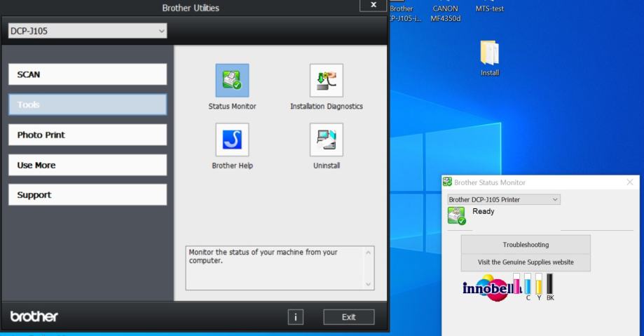
Task: Close the Brother Utilities window
Action: [x=374, y=5]
